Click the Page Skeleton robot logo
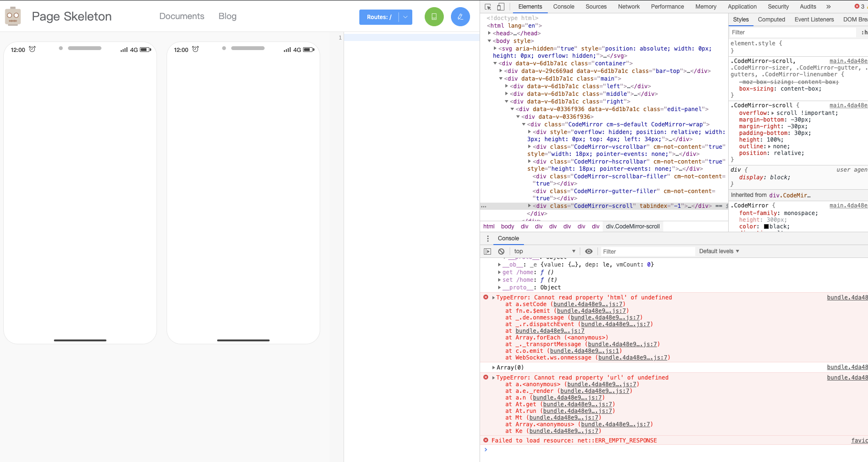 [13, 16]
